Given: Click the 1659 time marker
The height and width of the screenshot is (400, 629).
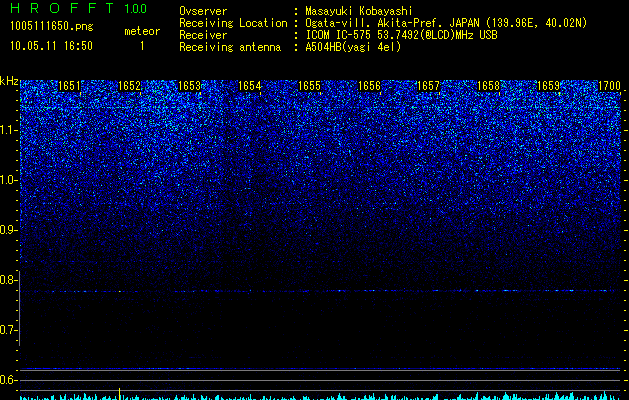Looking at the screenshot, I should [x=548, y=86].
